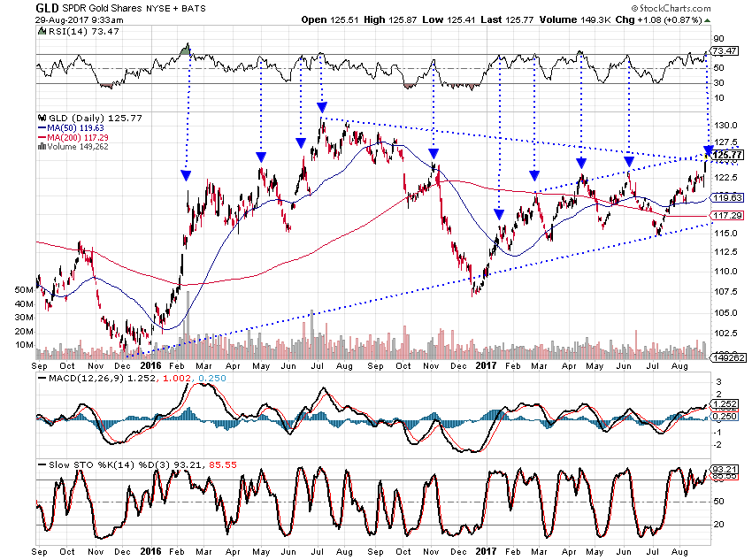Viewport: 752px width, 560px height.
Task: Click the 125.77 last price tag on price axis
Action: pos(726,156)
